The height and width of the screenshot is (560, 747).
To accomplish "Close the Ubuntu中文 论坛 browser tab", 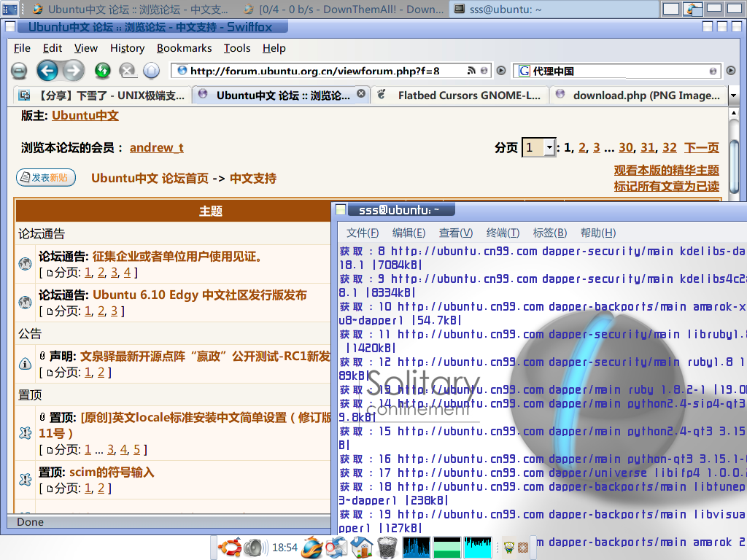I will (362, 93).
